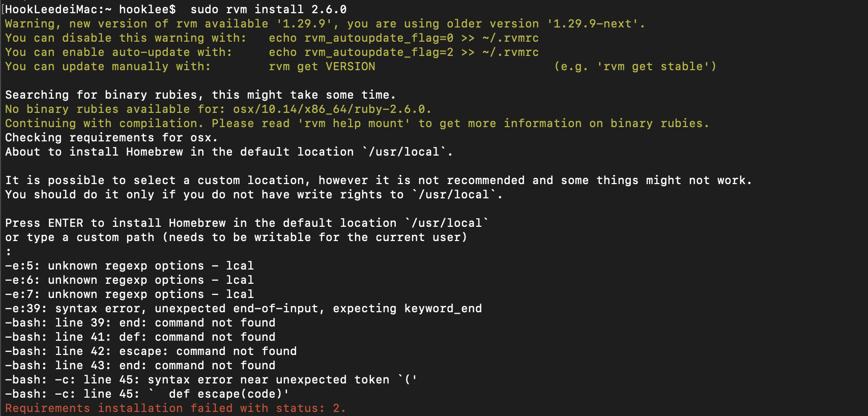Click the '-e:39: syntax error' line
868x416 pixels.
[x=243, y=308]
